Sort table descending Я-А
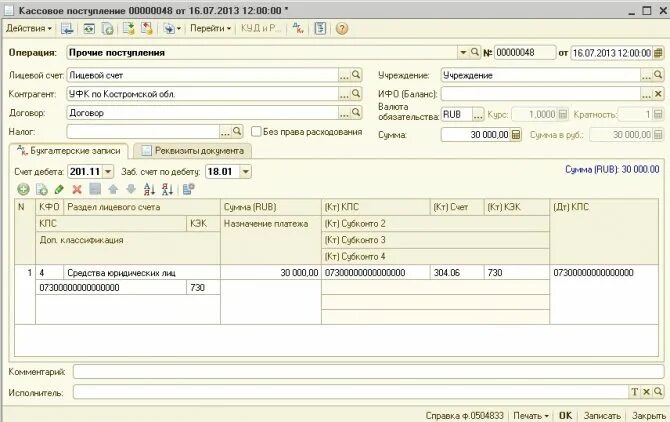670x422 pixels. coord(167,189)
